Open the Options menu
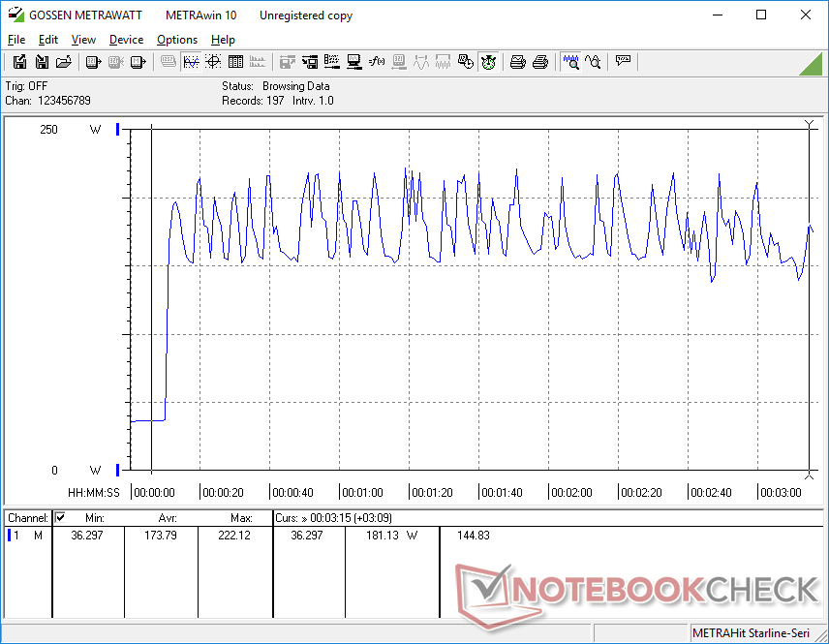 [176, 40]
